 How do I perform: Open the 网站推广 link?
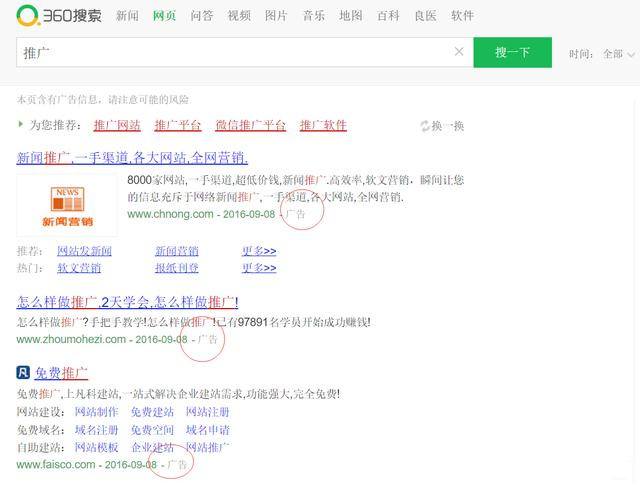point(208,447)
